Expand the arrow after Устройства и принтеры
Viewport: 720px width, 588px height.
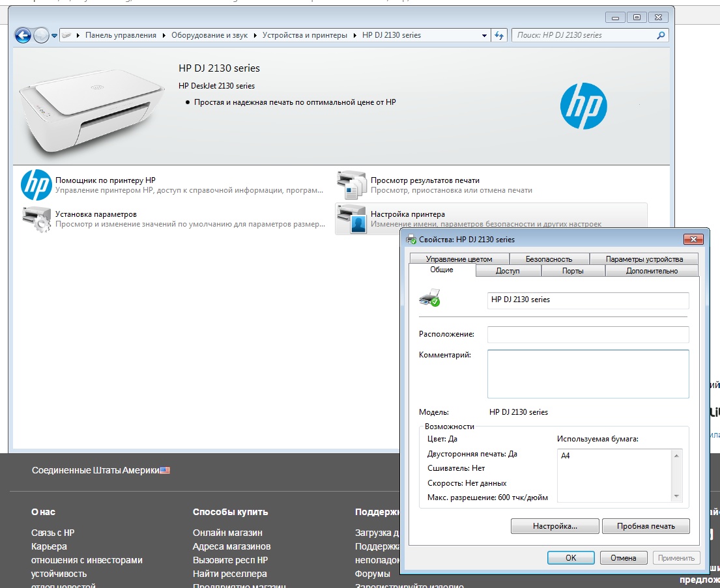tap(355, 35)
